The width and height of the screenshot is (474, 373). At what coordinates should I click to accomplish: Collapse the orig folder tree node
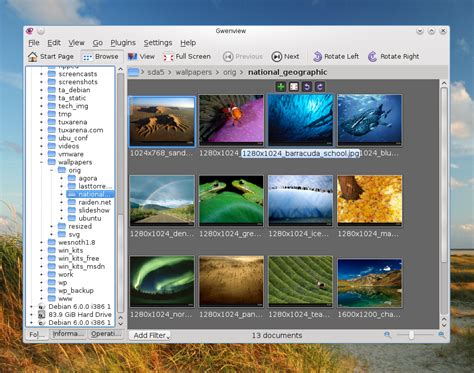tap(51, 170)
